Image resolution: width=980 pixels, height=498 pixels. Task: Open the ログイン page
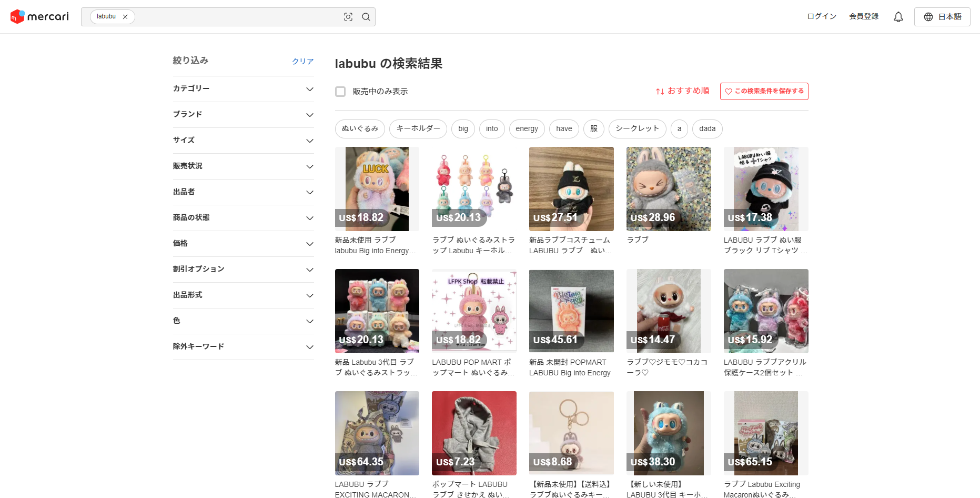(821, 16)
